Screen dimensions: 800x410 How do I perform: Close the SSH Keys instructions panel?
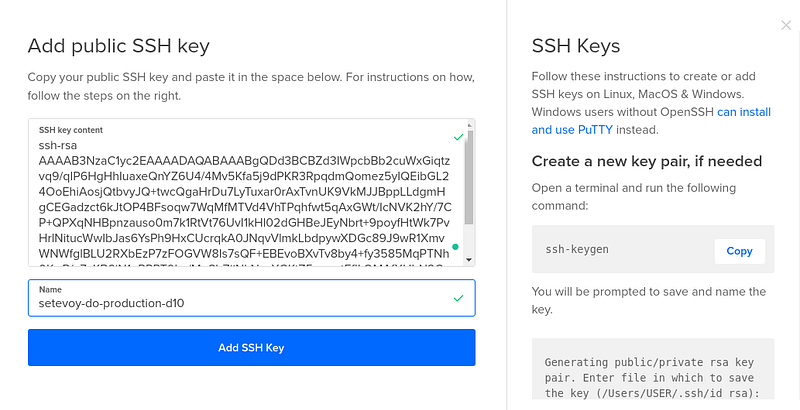point(786,25)
